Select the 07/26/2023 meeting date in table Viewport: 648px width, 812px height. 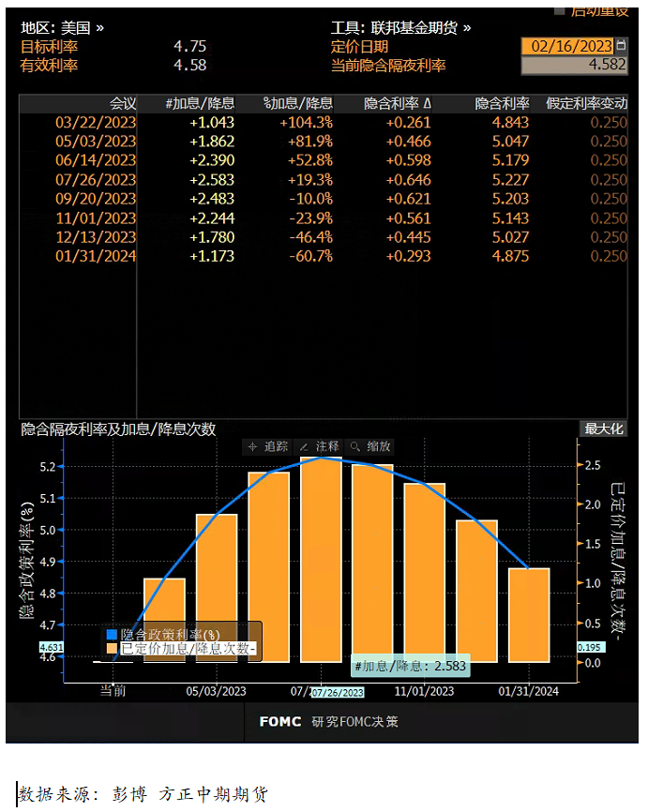pos(96,180)
